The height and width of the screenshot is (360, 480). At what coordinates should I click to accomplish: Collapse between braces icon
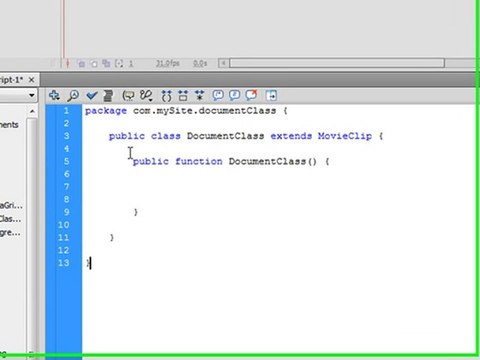(166, 96)
